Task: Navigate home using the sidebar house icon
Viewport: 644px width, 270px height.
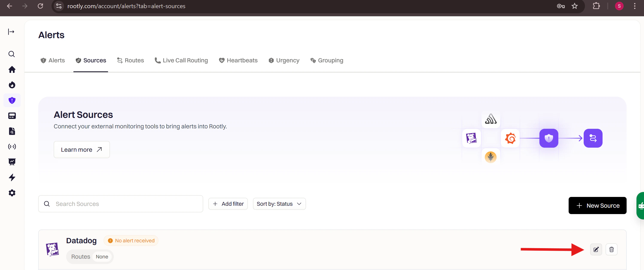Action: click(12, 70)
